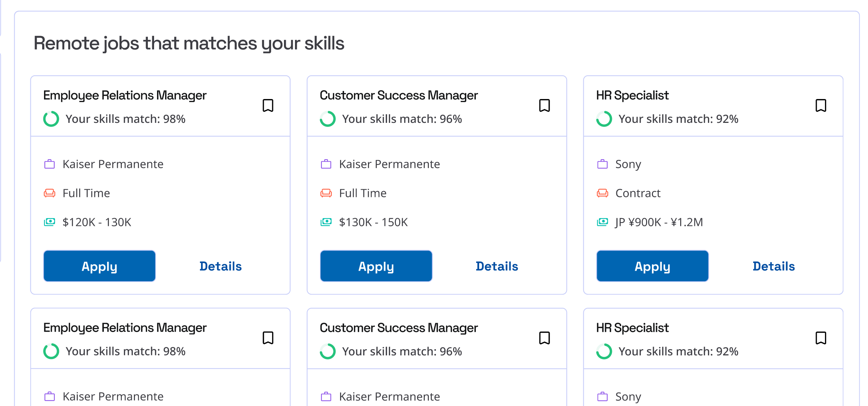This screenshot has height=406, width=868.
Task: Open Details for Employee Relations Manager
Action: tap(220, 266)
